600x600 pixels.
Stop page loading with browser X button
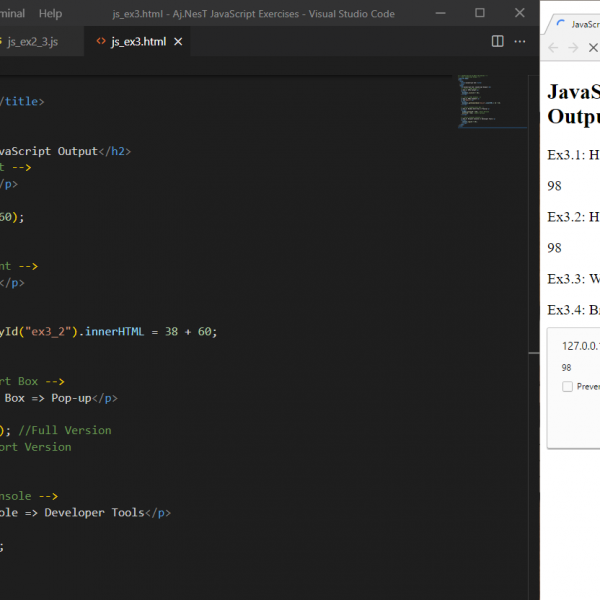point(593,48)
